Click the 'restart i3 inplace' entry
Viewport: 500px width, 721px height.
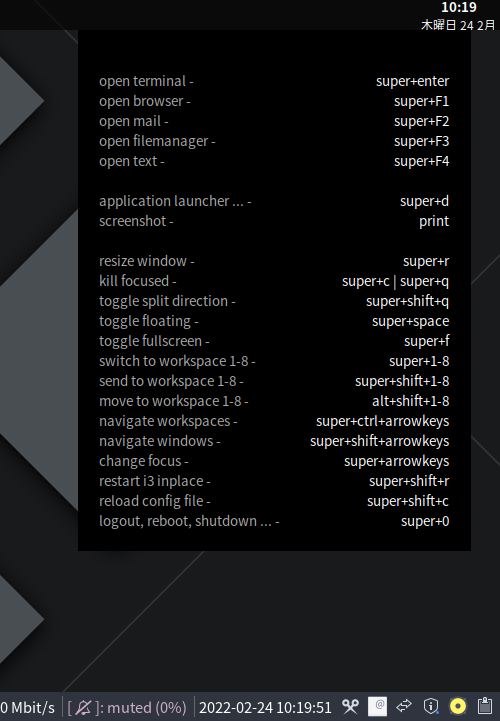[x=155, y=481]
